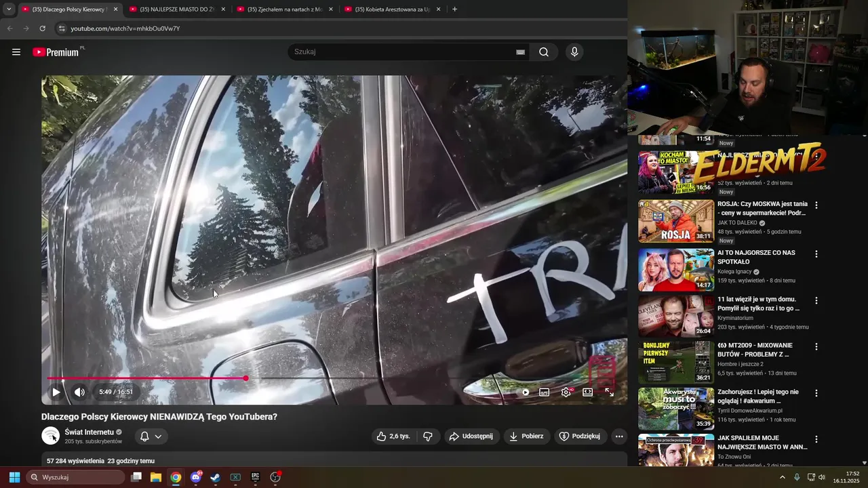The image size is (868, 488).
Task: Click the search magnifier button
Action: coord(544,52)
